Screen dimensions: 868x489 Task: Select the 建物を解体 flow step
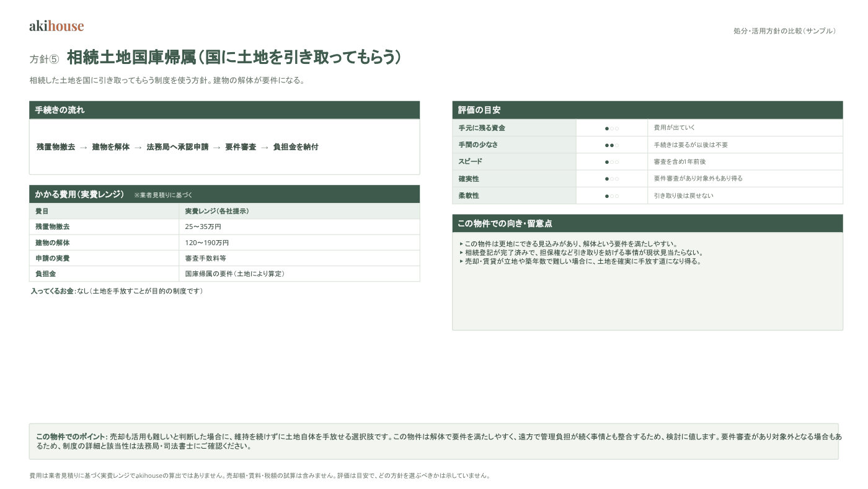[x=111, y=147]
